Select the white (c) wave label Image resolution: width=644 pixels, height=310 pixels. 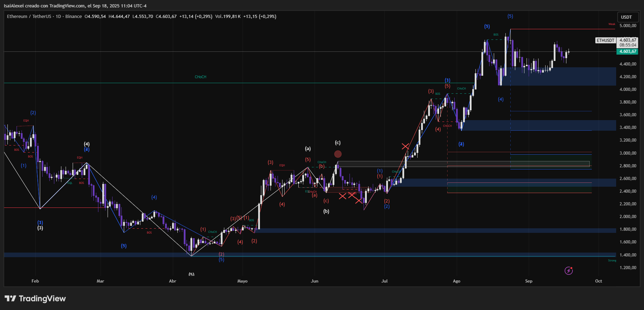[x=338, y=143]
